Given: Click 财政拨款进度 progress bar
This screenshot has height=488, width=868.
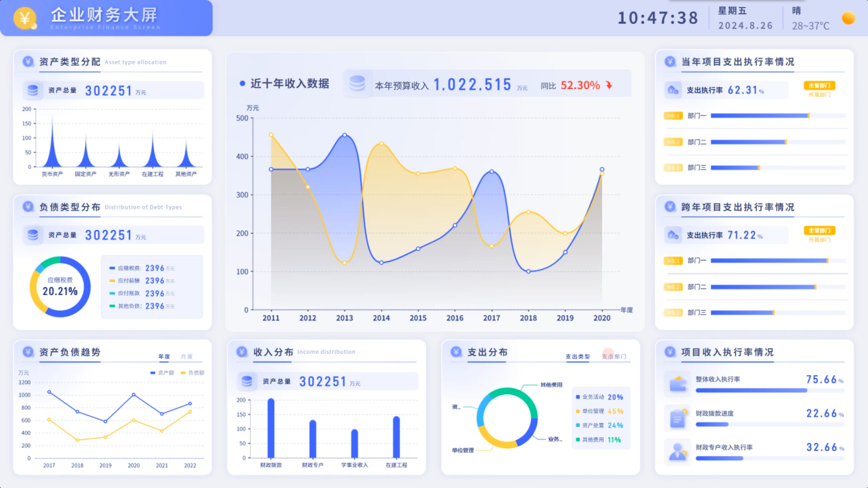Looking at the screenshot, I should pyautogui.click(x=770, y=424).
